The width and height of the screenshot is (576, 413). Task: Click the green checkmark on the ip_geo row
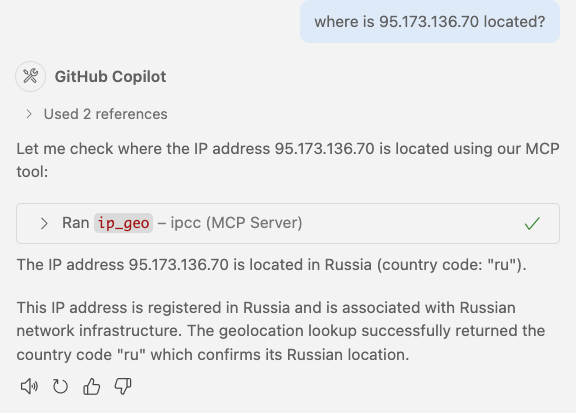pyautogui.click(x=532, y=223)
